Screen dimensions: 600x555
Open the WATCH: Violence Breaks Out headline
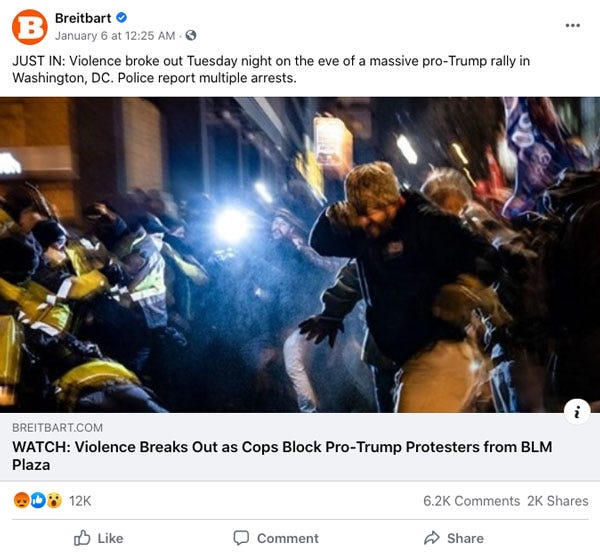[282, 455]
